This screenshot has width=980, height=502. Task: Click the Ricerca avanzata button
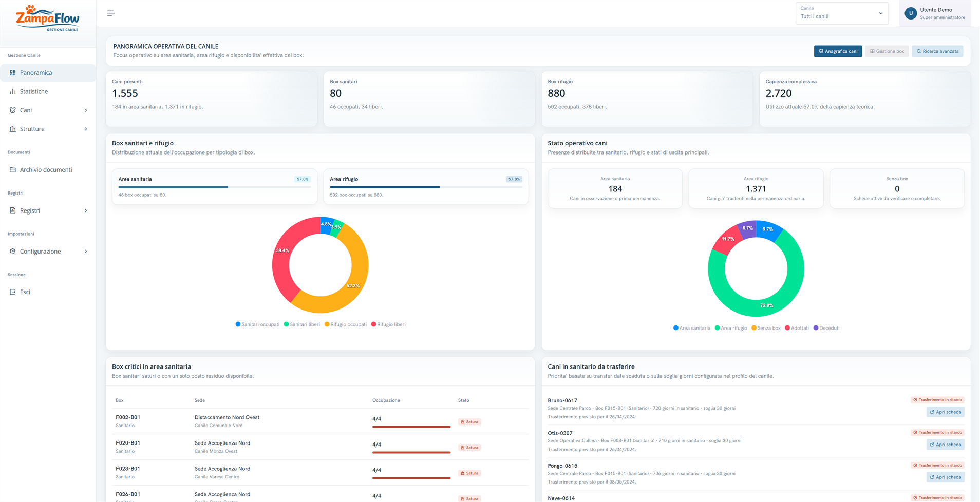click(937, 51)
